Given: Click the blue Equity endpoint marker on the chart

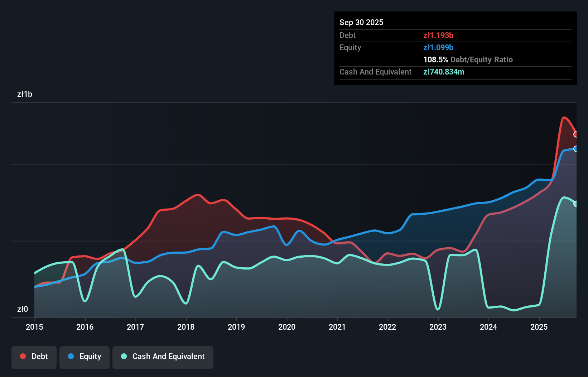Looking at the screenshot, I should tap(575, 149).
